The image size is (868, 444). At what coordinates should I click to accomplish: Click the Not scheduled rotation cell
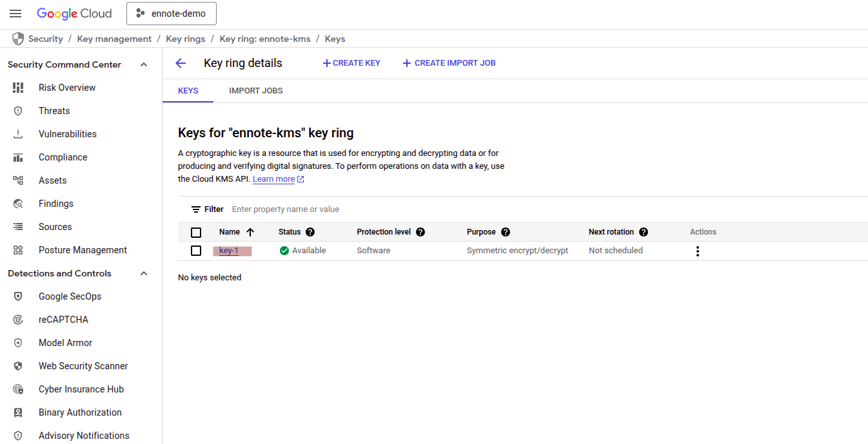616,251
